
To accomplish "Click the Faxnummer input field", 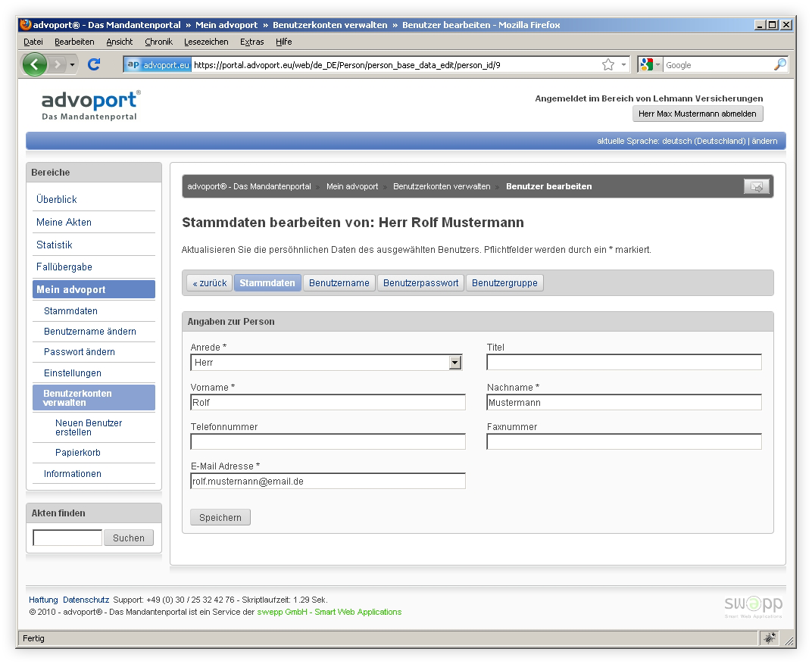I will pyautogui.click(x=624, y=441).
